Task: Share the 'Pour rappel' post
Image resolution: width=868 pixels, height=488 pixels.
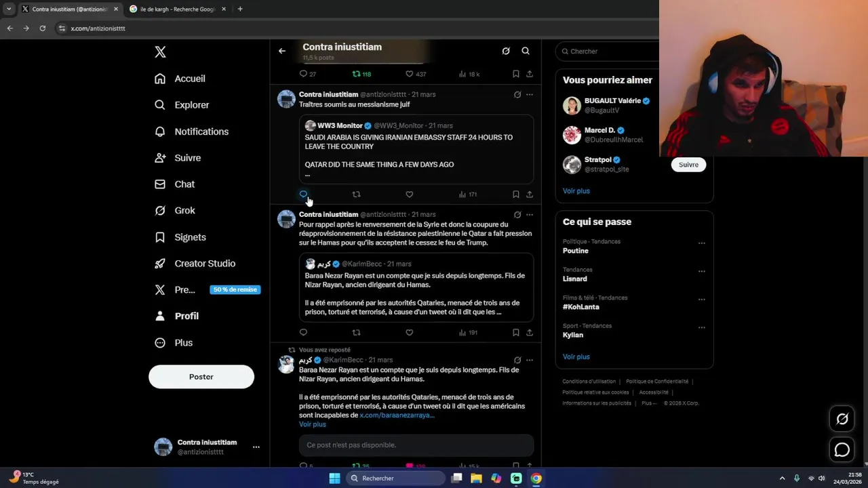Action: click(x=530, y=333)
